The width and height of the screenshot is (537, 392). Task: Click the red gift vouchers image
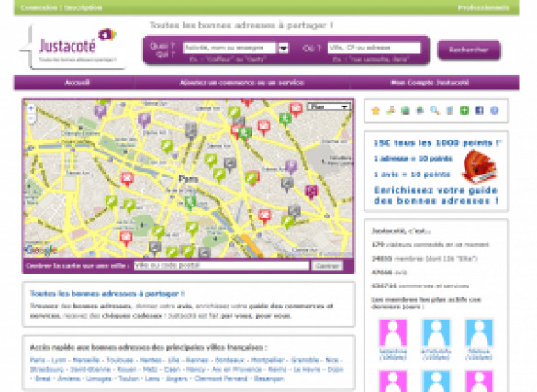click(x=479, y=167)
